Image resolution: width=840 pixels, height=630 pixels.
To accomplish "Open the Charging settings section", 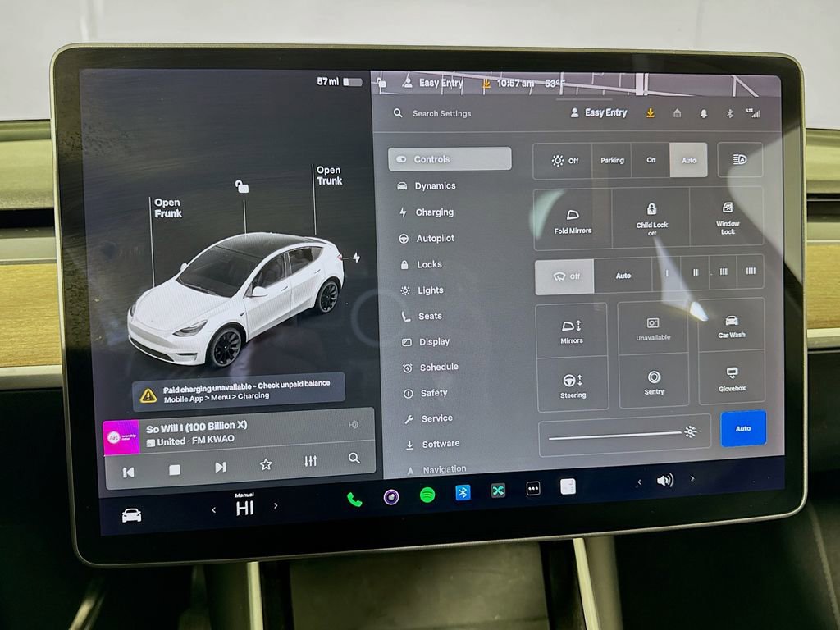I will pos(433,212).
